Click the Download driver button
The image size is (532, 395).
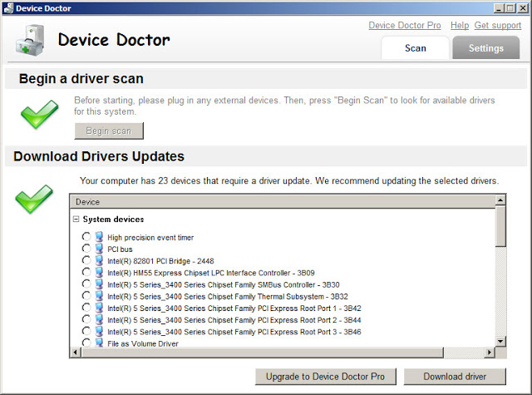tap(455, 377)
